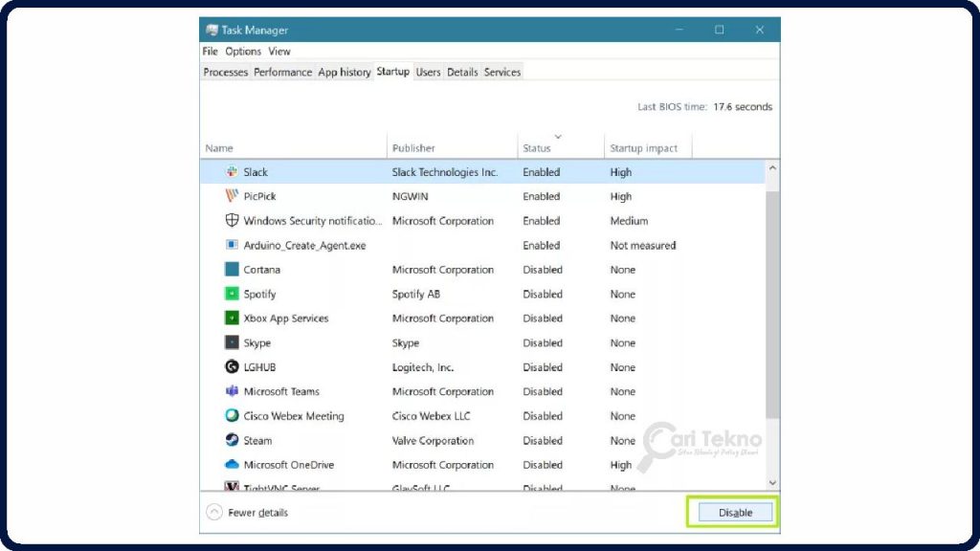
Task: Open the Options menu
Action: point(242,51)
